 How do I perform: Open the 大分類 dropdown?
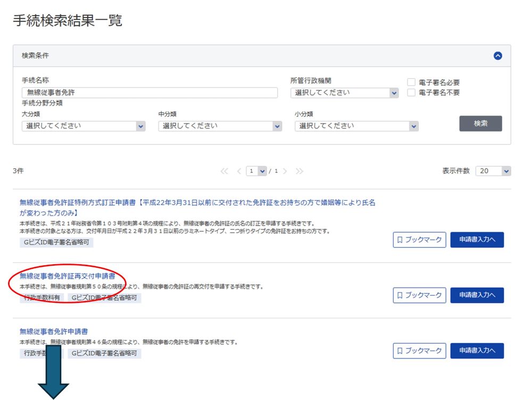point(84,126)
